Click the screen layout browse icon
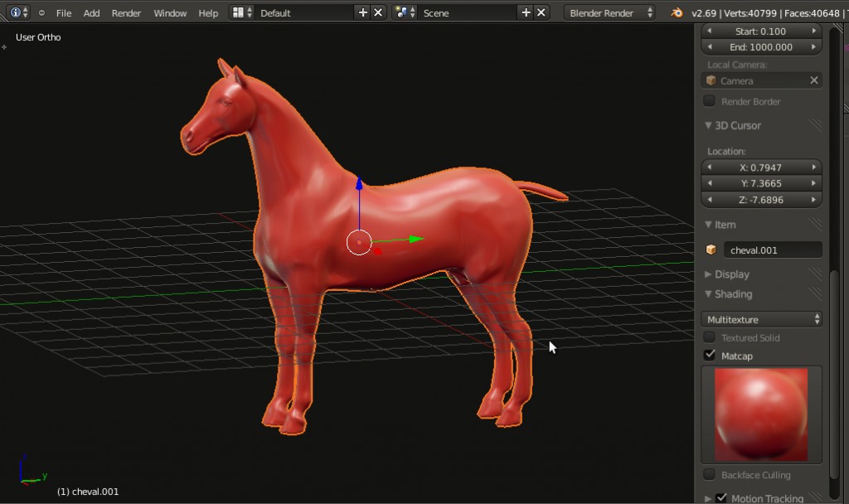Image resolution: width=849 pixels, height=504 pixels. pyautogui.click(x=239, y=12)
